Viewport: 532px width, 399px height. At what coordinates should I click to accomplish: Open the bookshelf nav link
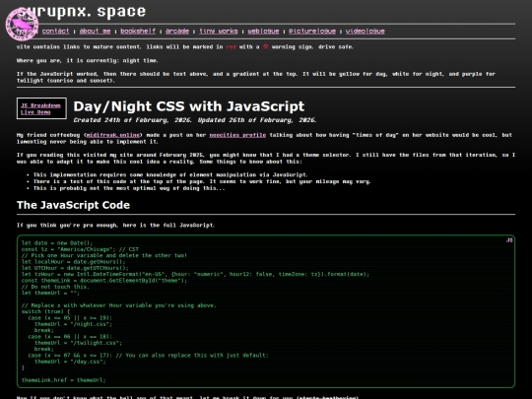click(x=138, y=31)
